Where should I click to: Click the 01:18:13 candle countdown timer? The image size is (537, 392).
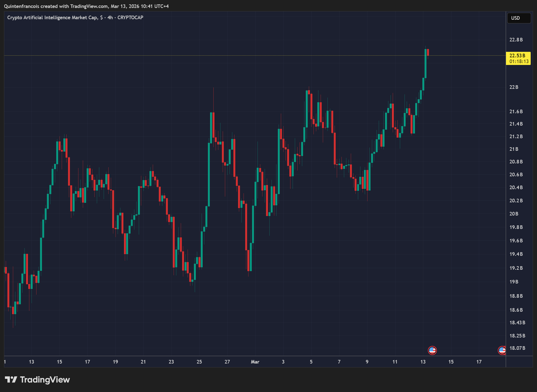518,62
